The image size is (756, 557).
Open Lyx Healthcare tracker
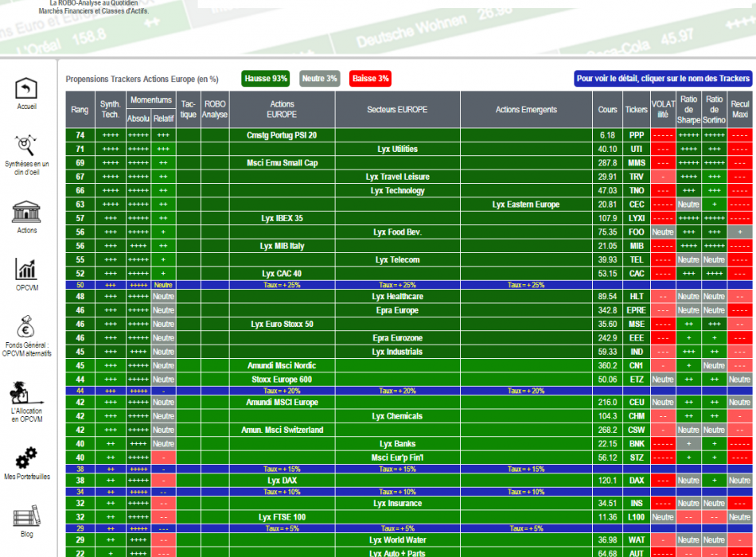(x=397, y=297)
